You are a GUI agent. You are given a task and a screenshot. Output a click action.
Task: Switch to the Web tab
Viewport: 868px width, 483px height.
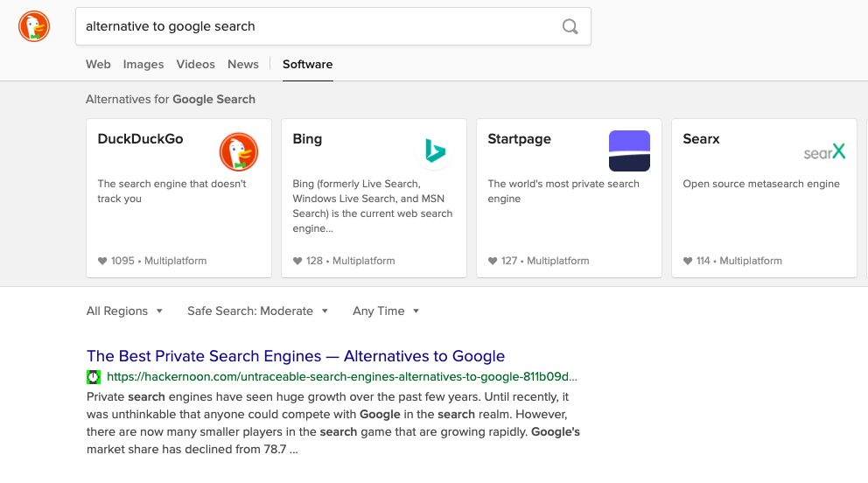tap(98, 64)
